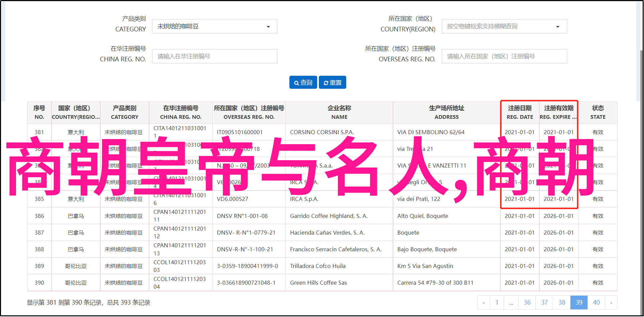The image size is (644, 317).
Task: Click the blue 查询 search button
Action: 303,82
